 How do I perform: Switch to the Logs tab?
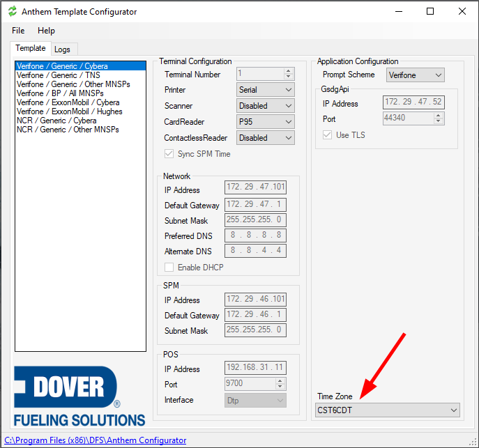pos(62,49)
